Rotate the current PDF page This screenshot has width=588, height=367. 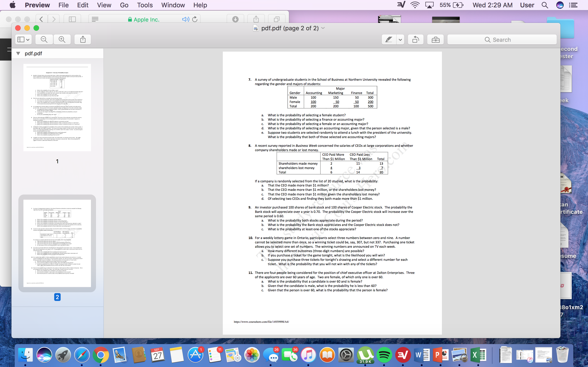[416, 39]
